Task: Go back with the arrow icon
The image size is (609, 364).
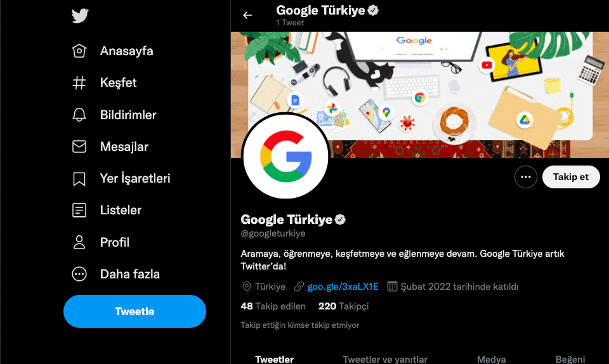Action: pyautogui.click(x=247, y=15)
